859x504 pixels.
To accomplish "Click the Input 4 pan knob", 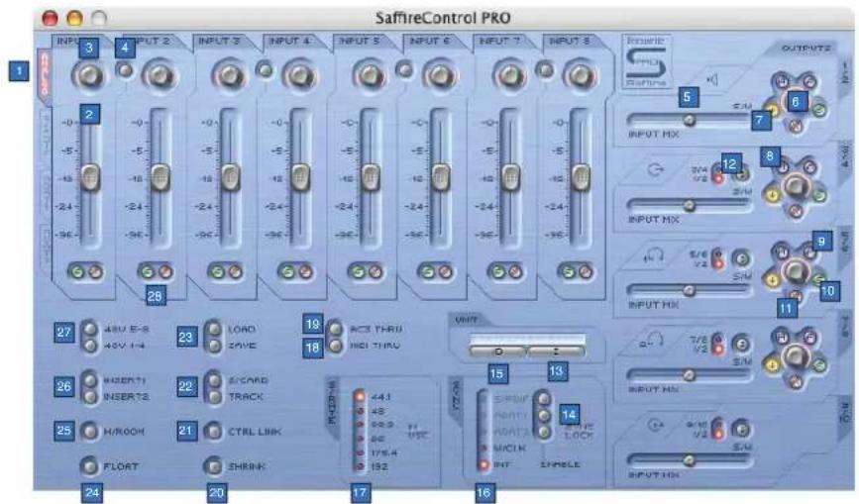I will pyautogui.click(x=300, y=75).
